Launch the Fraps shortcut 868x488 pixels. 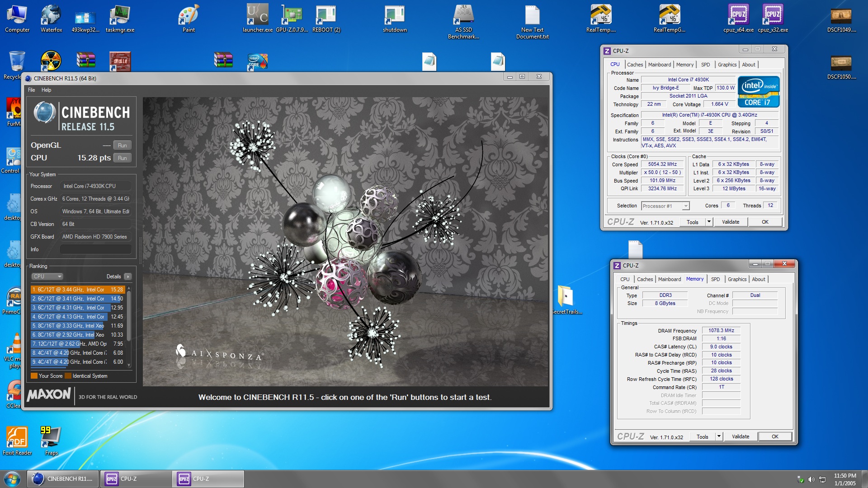tap(51, 441)
